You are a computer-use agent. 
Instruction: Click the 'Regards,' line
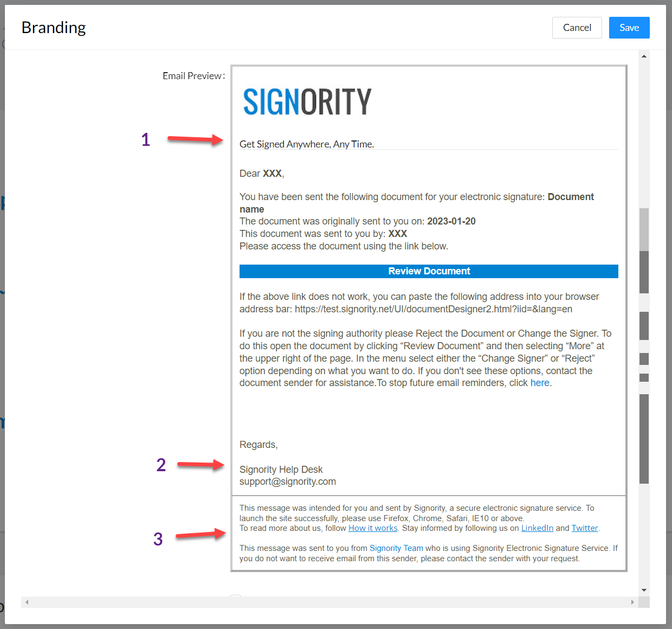pyautogui.click(x=259, y=445)
